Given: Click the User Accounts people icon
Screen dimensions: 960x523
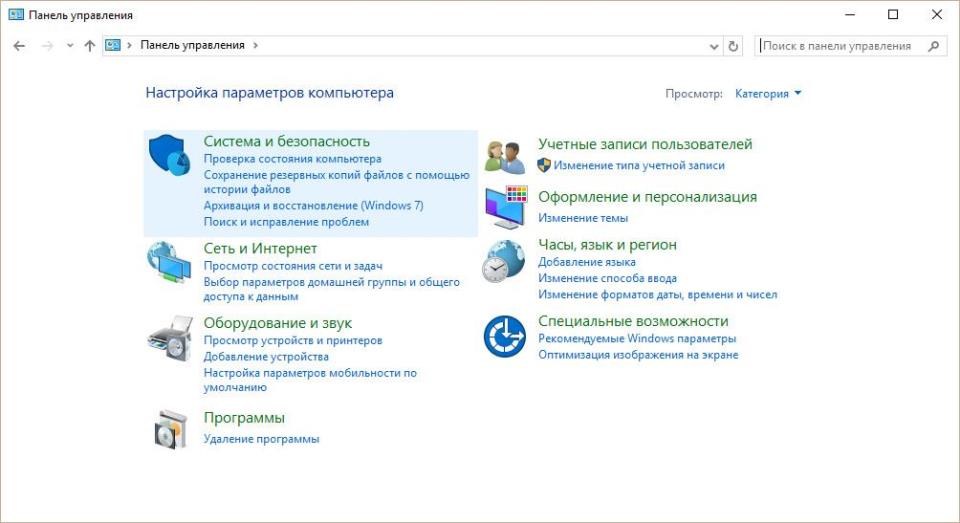Looking at the screenshot, I should [x=504, y=156].
